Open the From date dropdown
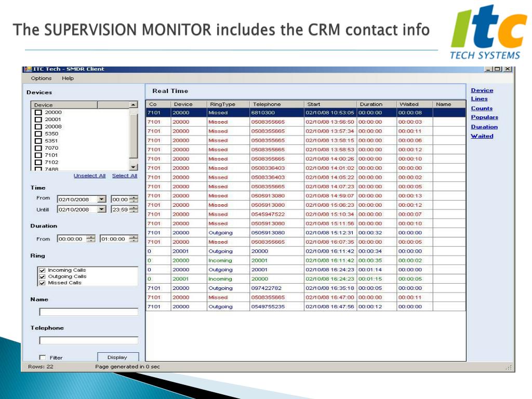532x399 pixels. 102,199
